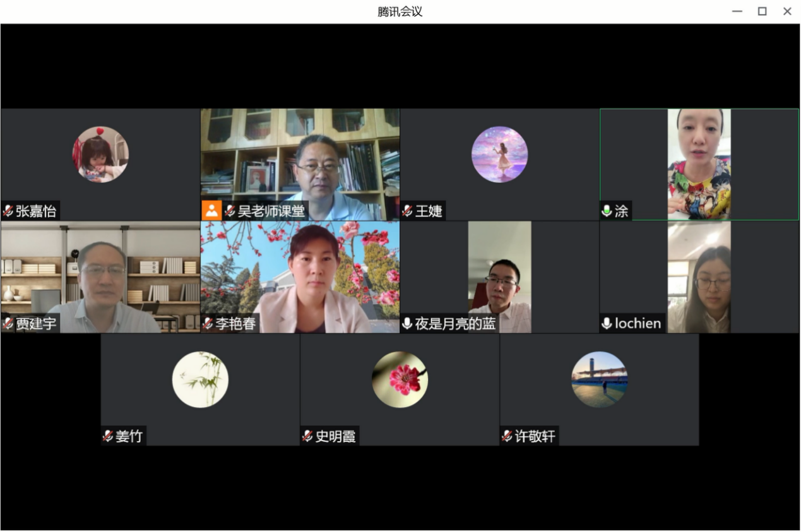Click the microphone icon beside 夜是月亮的蓝
This screenshot has height=532, width=801.
pos(408,324)
